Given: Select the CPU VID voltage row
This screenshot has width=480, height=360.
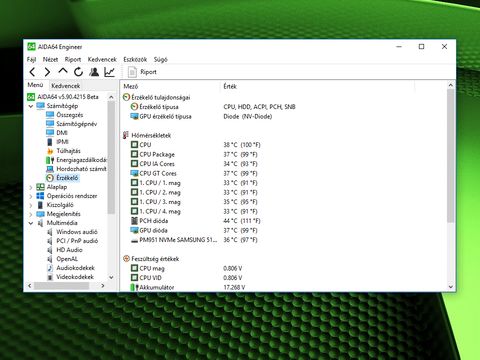Looking at the screenshot, I should click(x=283, y=278).
